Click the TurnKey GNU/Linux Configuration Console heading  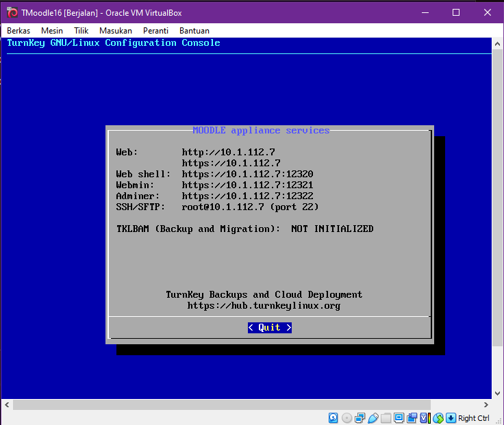pyautogui.click(x=114, y=42)
